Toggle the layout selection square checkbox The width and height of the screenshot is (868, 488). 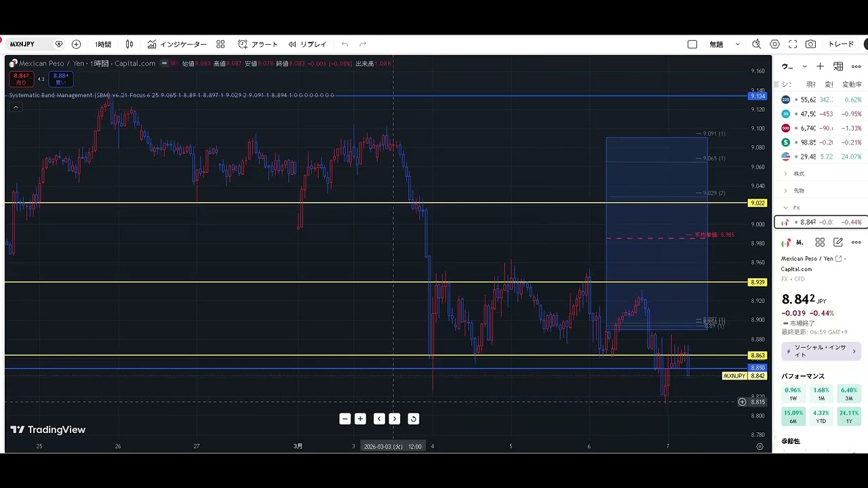tap(692, 44)
